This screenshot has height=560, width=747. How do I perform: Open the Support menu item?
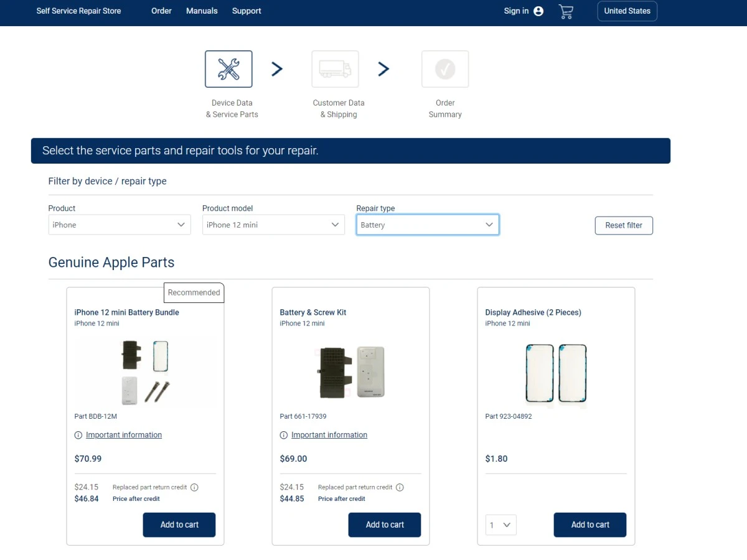click(247, 11)
